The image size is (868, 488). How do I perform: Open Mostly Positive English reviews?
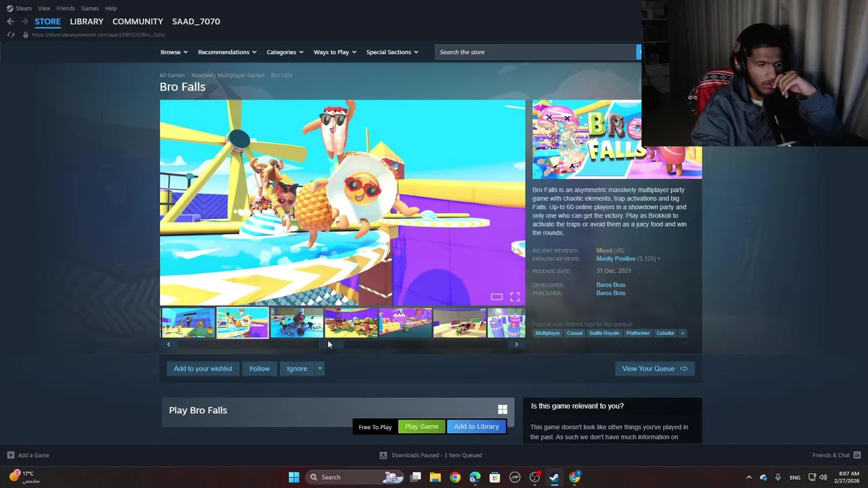(616, 259)
